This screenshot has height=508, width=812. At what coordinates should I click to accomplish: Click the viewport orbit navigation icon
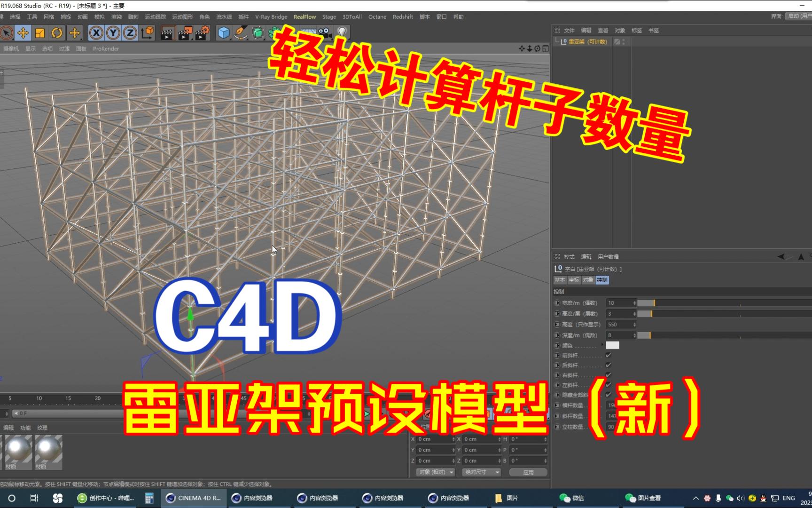pyautogui.click(x=538, y=49)
